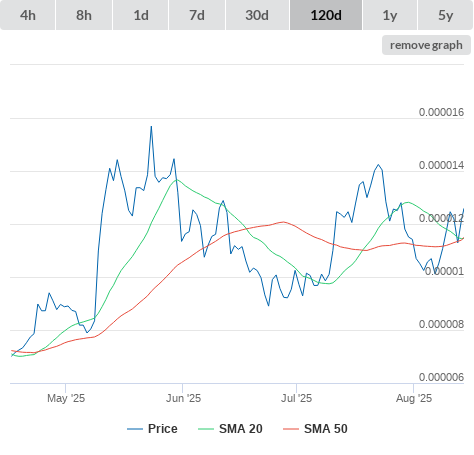Toggle SMA 20 line visibility in legend

click(241, 429)
